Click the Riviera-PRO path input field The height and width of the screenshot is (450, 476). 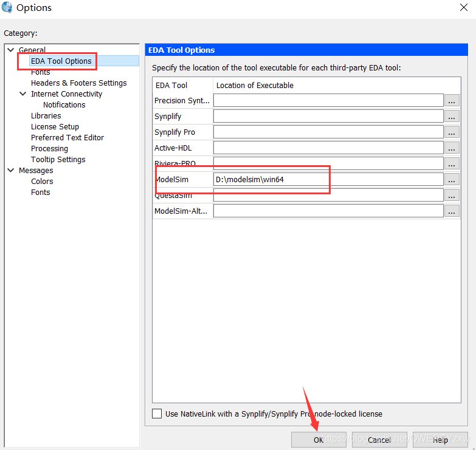pyautogui.click(x=328, y=163)
